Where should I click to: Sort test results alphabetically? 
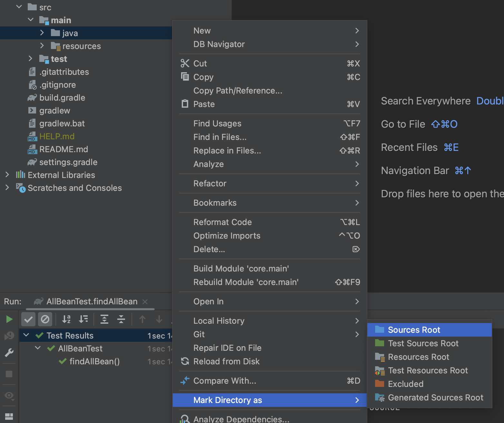[x=66, y=319]
